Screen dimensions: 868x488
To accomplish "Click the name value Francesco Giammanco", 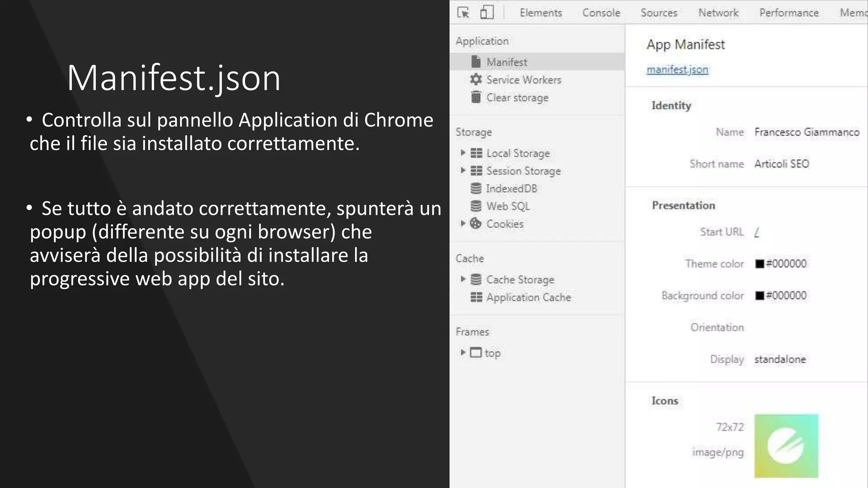I will click(807, 132).
